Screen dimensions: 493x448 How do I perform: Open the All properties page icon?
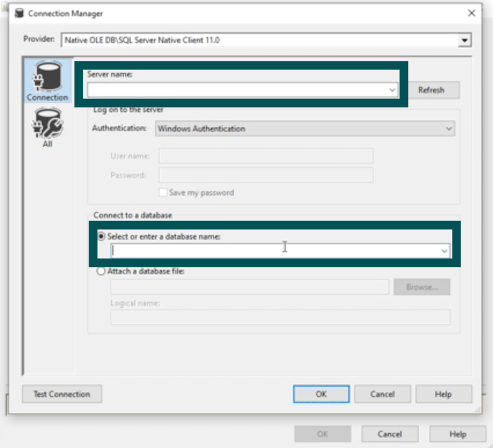pos(47,127)
